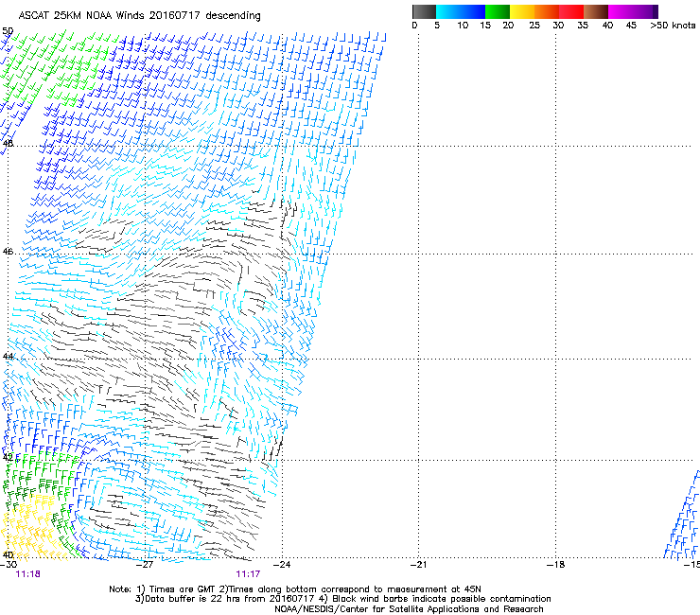Click the 44 latitude axis label

click(x=8, y=357)
